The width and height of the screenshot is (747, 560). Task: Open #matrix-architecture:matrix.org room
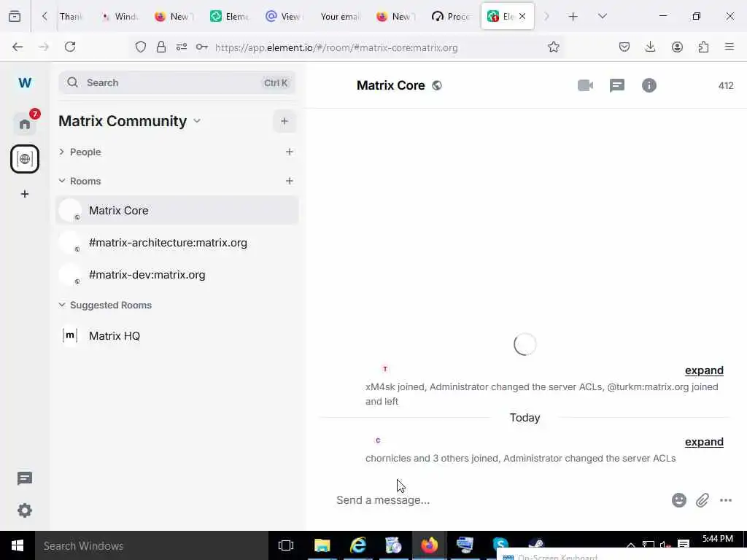tap(177, 243)
